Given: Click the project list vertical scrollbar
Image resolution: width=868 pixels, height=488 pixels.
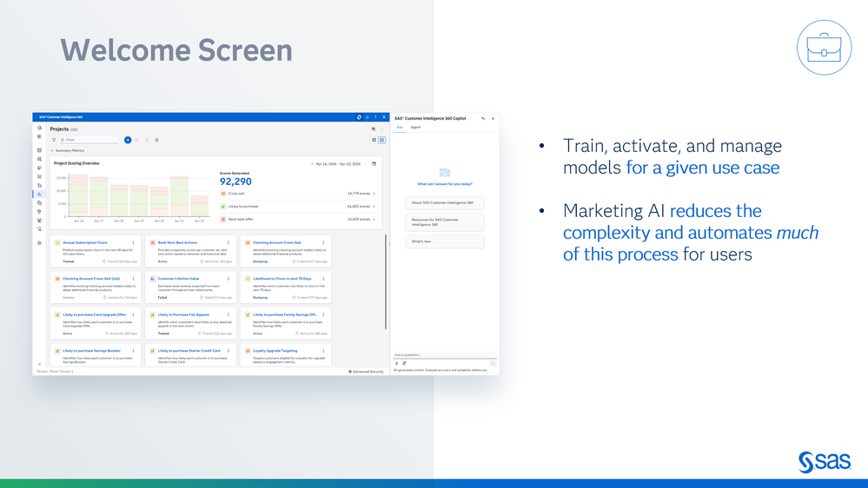Looking at the screenshot, I should tap(385, 282).
